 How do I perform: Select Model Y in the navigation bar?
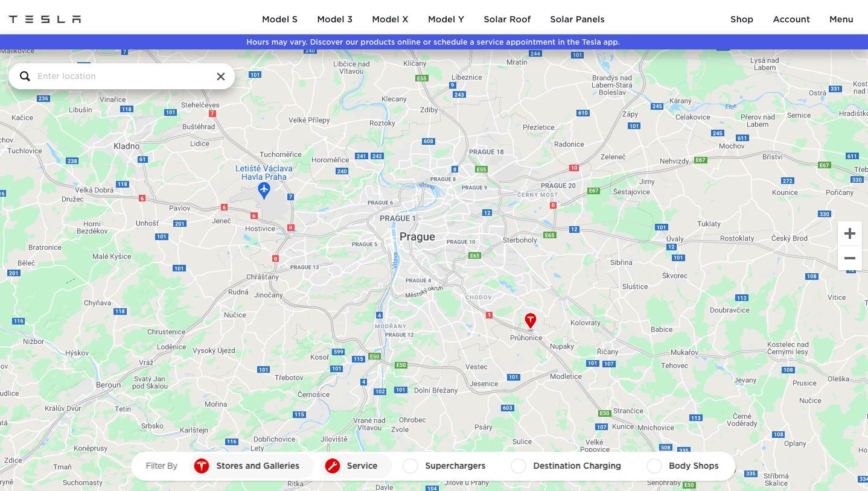(x=445, y=19)
